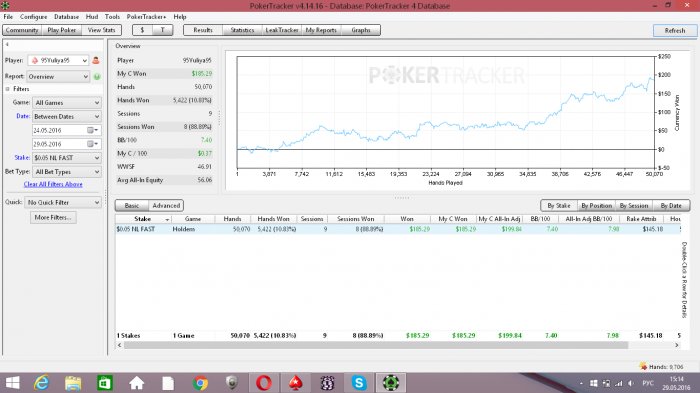Collapse the Filters section
Screen dimensions: 700x393
pyautogui.click(x=8, y=89)
